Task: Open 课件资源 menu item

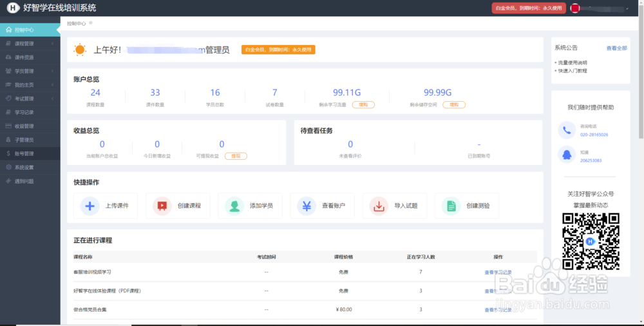Action: pos(30,57)
